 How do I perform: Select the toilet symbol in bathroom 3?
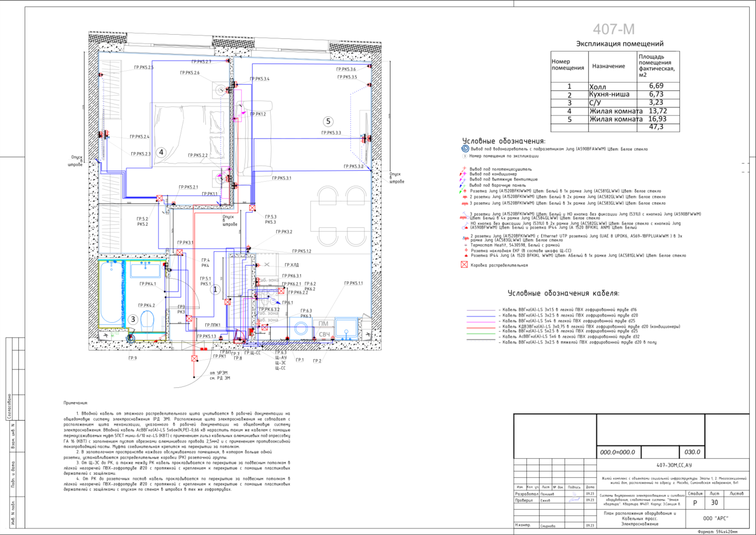click(x=147, y=321)
